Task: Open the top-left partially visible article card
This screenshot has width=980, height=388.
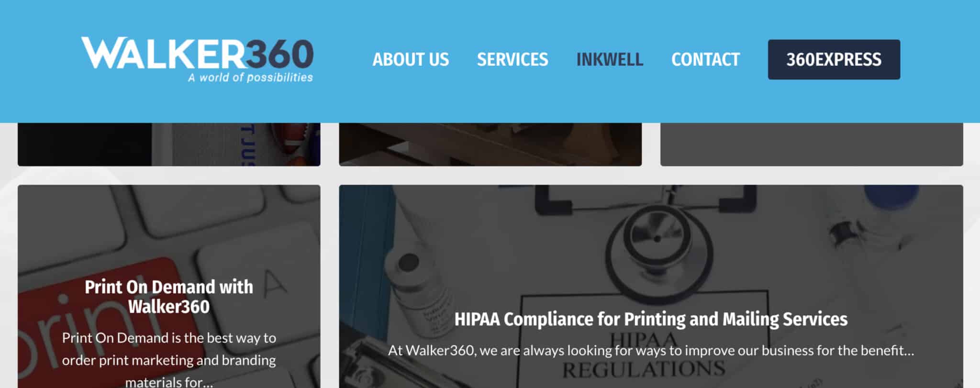Action: pos(169,144)
